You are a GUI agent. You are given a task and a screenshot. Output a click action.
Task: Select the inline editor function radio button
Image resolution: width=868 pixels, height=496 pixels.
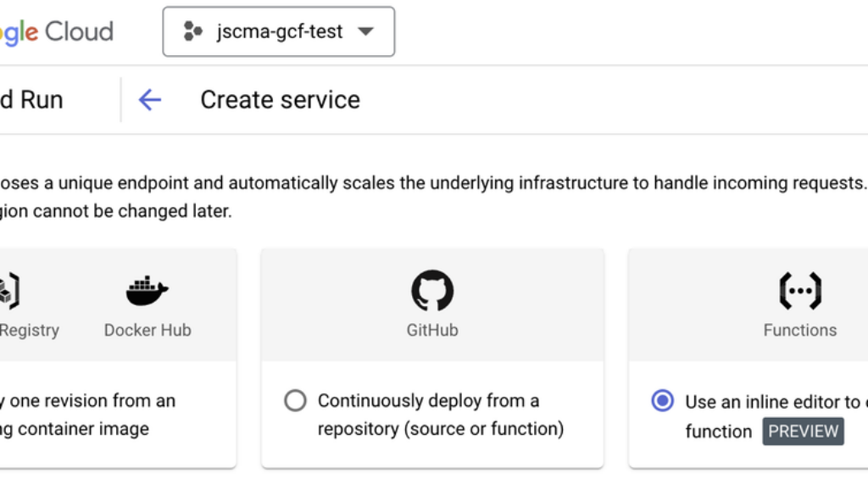pos(662,401)
